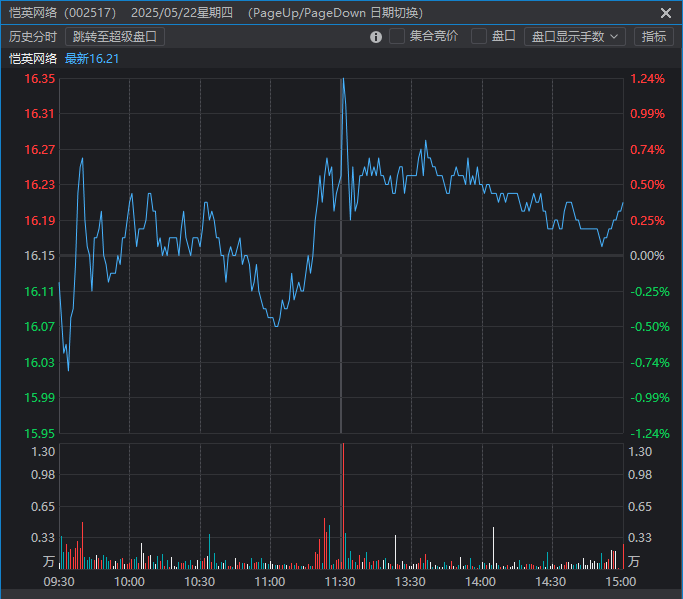The width and height of the screenshot is (683, 599).
Task: Select the 历史分时 label
Action: click(x=33, y=37)
